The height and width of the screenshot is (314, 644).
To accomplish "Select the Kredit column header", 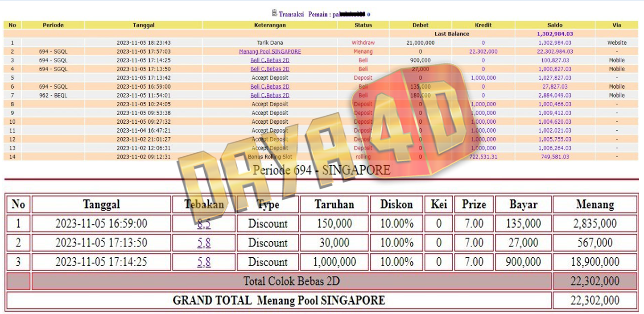I will click(x=483, y=25).
